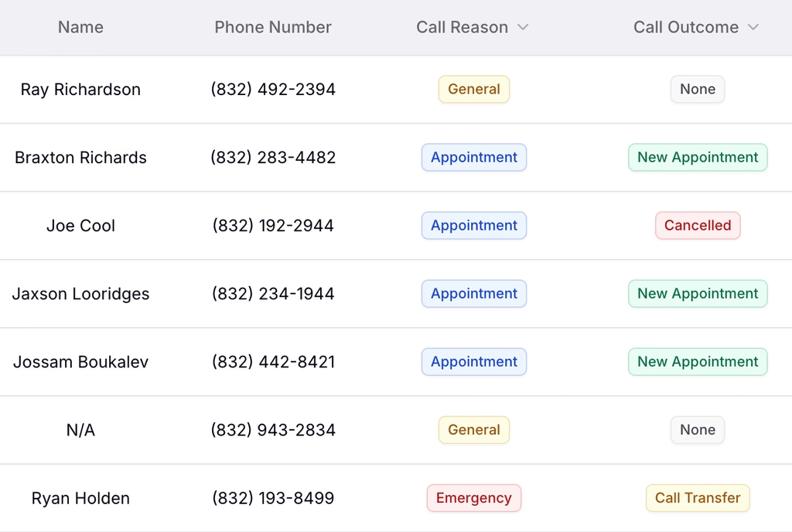The image size is (792, 532).
Task: Click the Name column header
Action: pyautogui.click(x=80, y=27)
